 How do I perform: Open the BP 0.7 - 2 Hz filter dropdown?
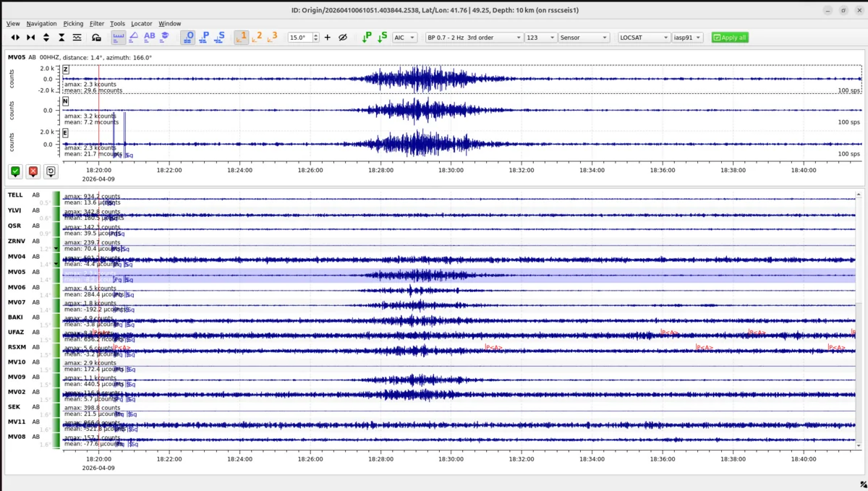[x=474, y=38]
